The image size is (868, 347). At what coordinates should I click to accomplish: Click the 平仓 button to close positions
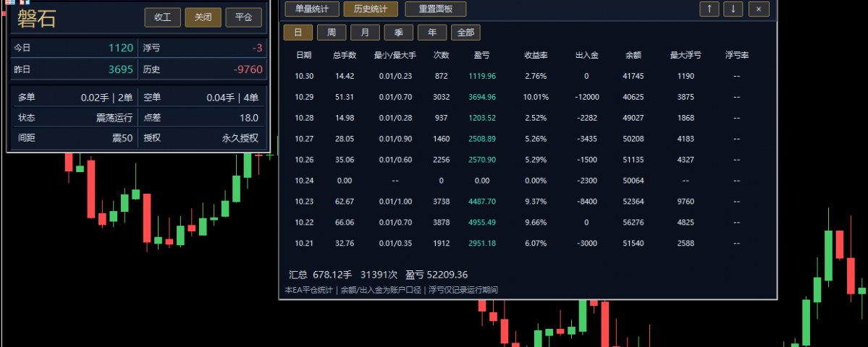click(x=243, y=17)
